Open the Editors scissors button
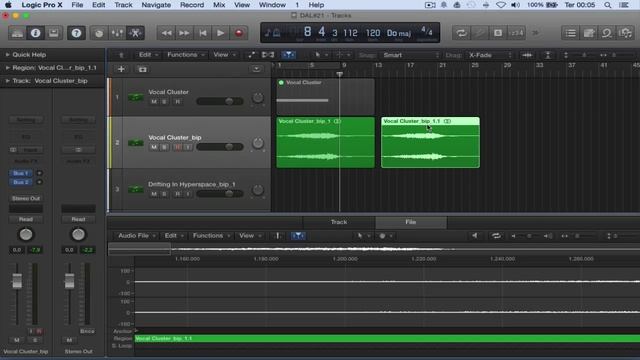The height and width of the screenshot is (360, 640). (x=136, y=33)
